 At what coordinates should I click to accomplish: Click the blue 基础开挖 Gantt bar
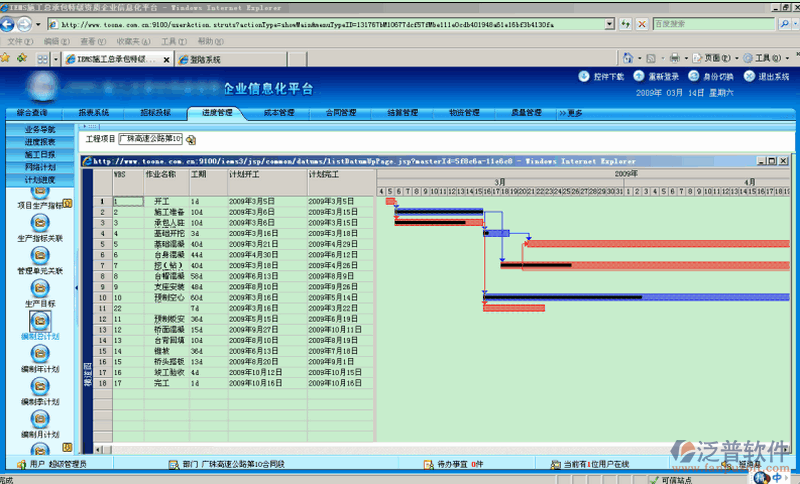499,233
